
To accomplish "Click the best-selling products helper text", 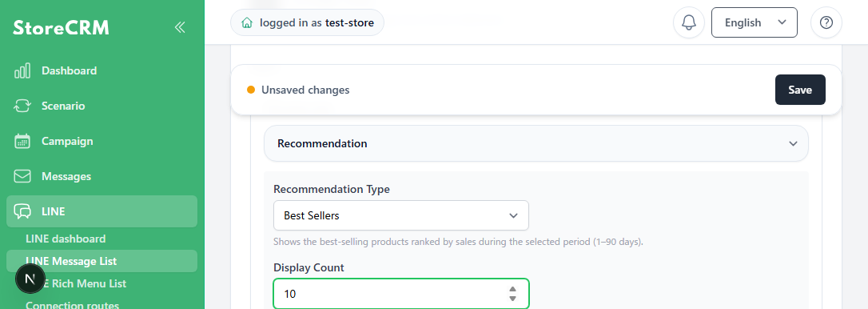I will point(458,243).
